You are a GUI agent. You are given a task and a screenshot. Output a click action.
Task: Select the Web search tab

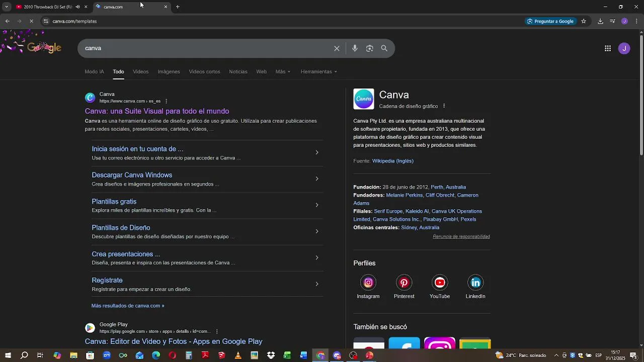[x=261, y=71]
